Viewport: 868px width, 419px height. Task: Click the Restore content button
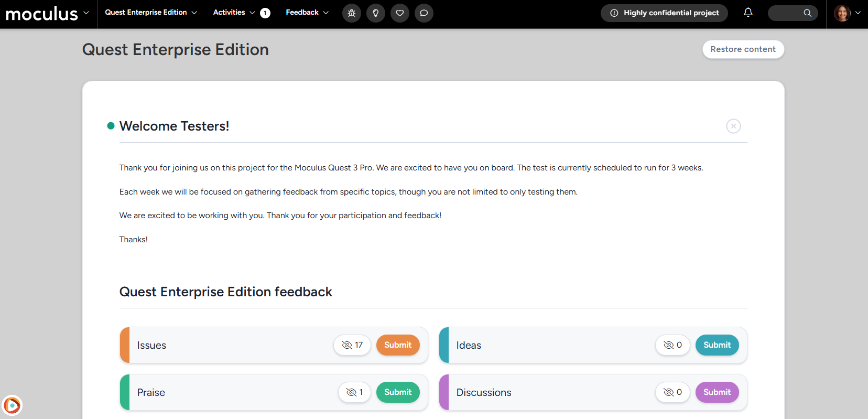tap(743, 49)
